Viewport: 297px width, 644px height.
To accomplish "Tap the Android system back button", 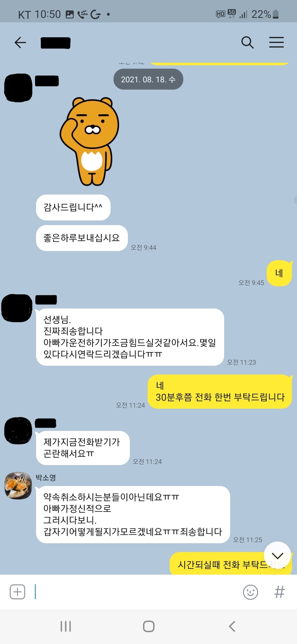I will (232, 626).
